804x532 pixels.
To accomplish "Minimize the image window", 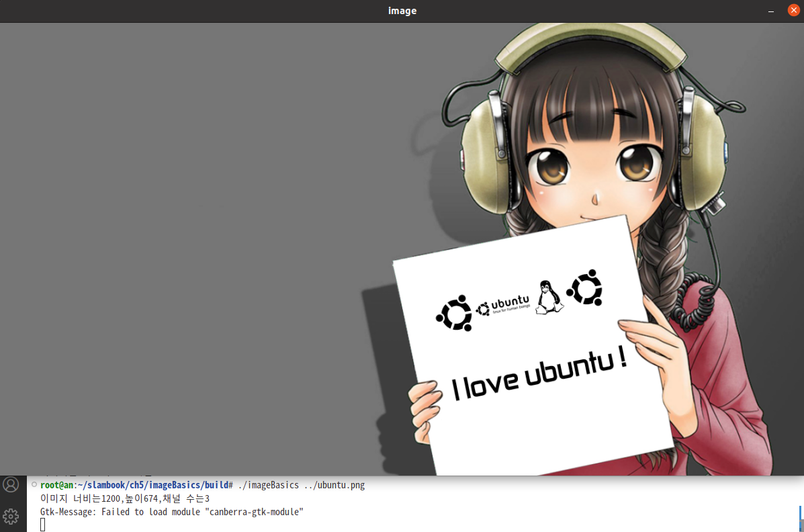I will point(770,11).
